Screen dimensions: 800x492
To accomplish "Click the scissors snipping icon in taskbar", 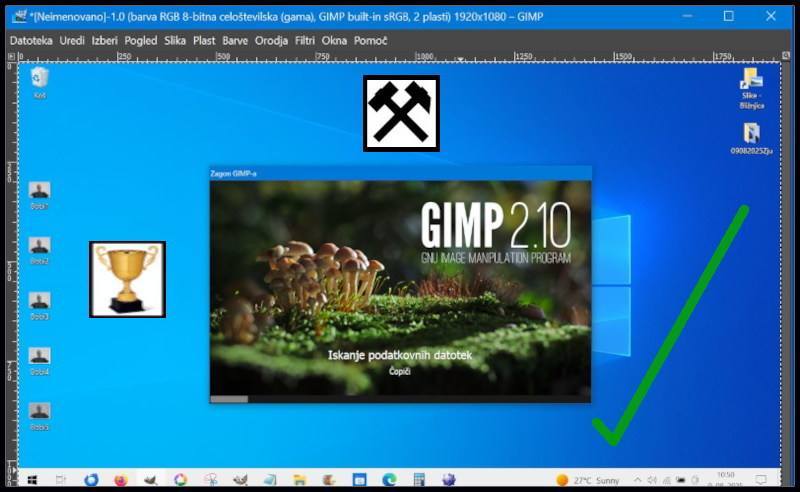I will (211, 480).
